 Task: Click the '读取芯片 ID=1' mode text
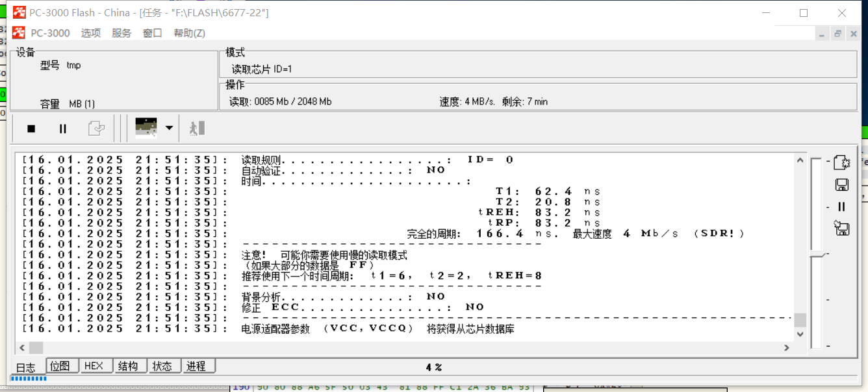pyautogui.click(x=262, y=69)
